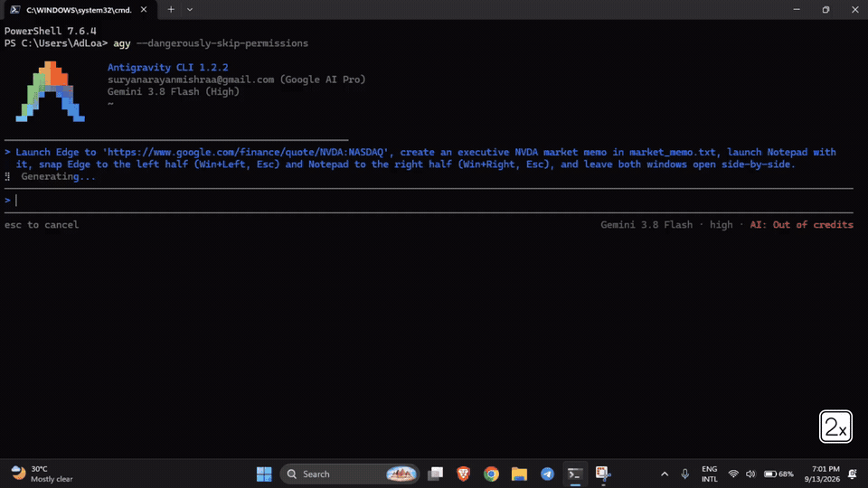
Task: Select the C:\WINDOWS\system32\cmd tab
Action: [x=79, y=10]
